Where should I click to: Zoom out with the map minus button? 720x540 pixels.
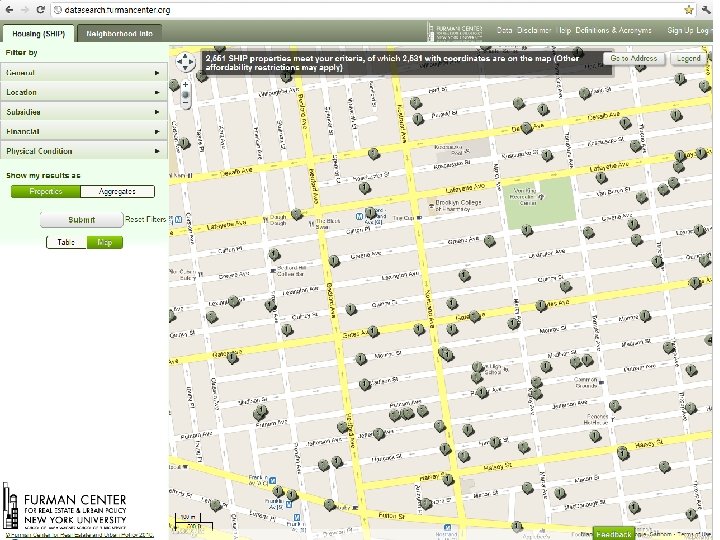tap(186, 103)
